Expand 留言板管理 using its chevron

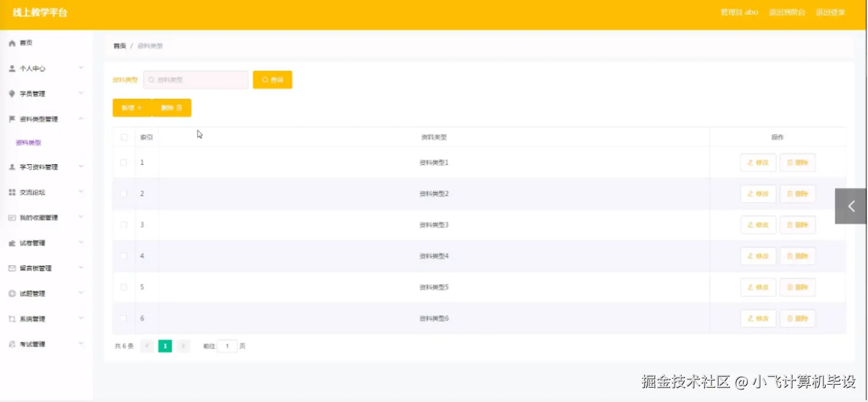(81, 268)
